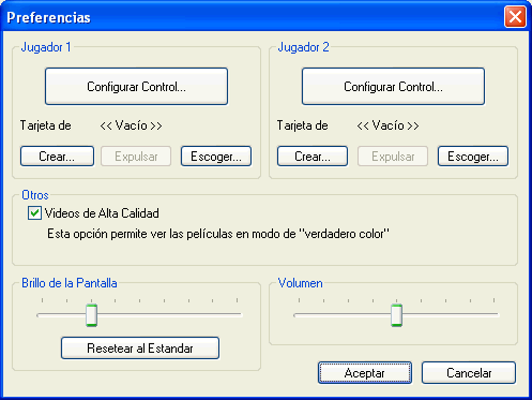Click Expulsar button for Jugador 2
Viewport: 532px width, 400px height.
[x=393, y=157]
